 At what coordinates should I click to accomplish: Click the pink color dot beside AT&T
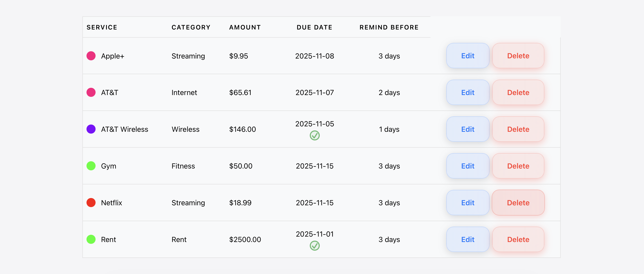91,92
